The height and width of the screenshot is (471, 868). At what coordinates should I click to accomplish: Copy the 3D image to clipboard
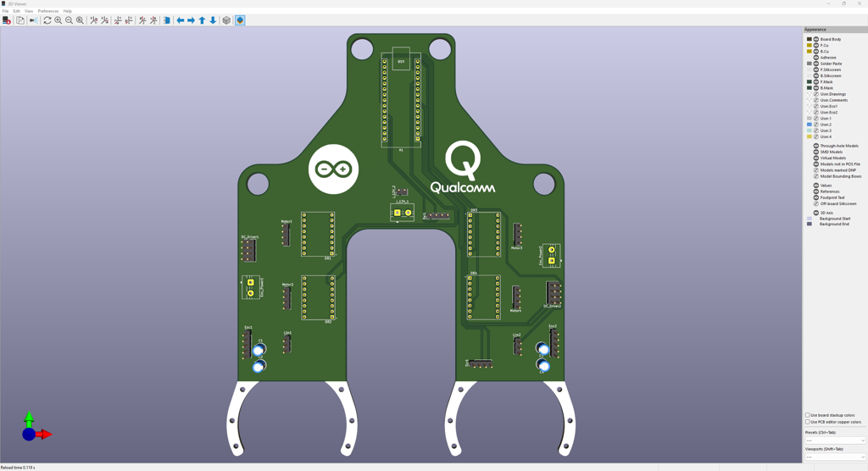coord(20,20)
